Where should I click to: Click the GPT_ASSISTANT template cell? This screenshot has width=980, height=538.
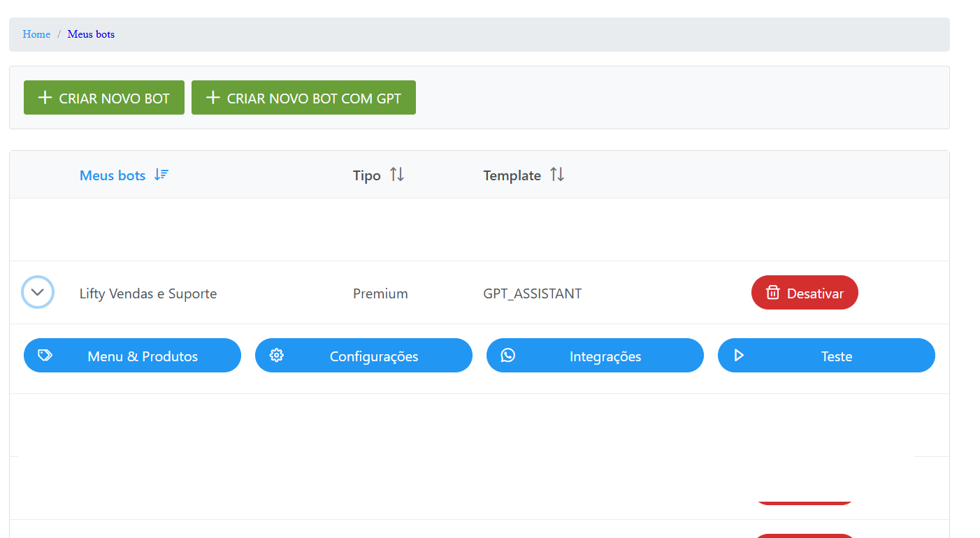click(532, 293)
